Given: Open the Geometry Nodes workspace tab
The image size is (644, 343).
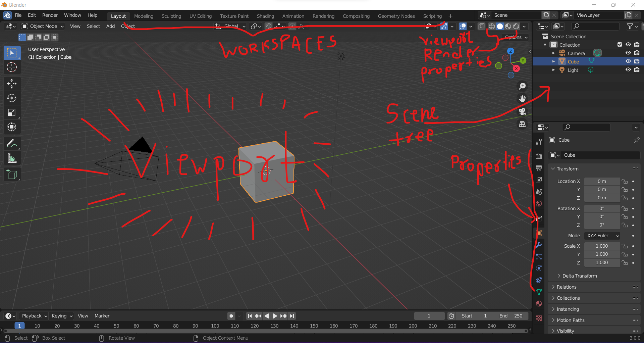Looking at the screenshot, I should [x=396, y=16].
